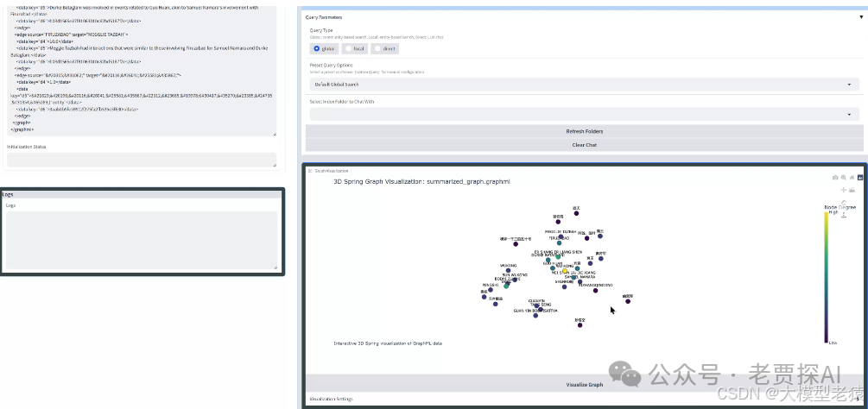Click the Clear Chat button
Viewport: 868px width, 409px height.
[x=584, y=145]
